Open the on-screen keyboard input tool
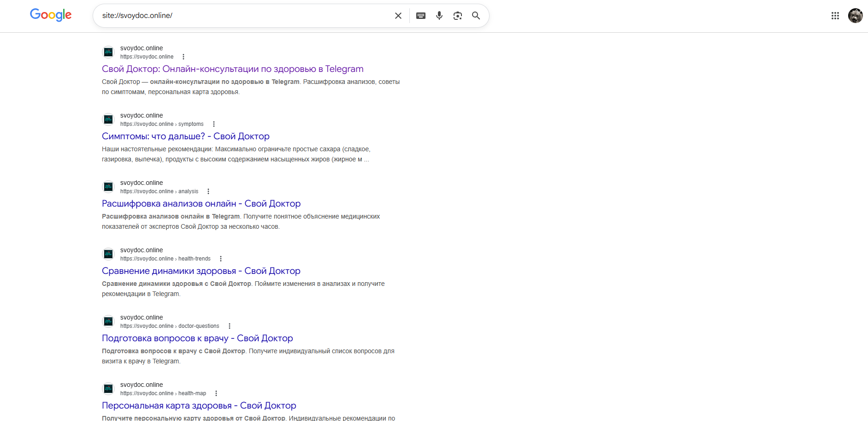The width and height of the screenshot is (868, 421). [x=421, y=16]
